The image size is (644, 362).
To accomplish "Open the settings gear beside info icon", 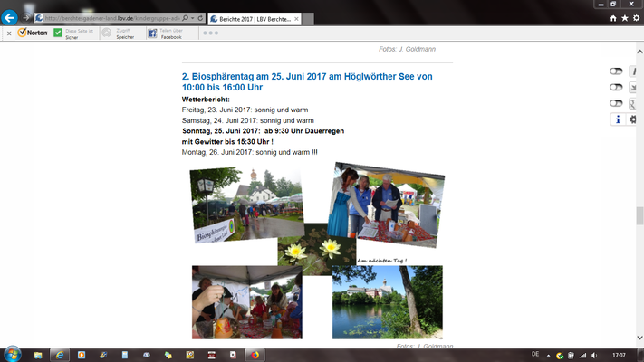I will tap(632, 119).
